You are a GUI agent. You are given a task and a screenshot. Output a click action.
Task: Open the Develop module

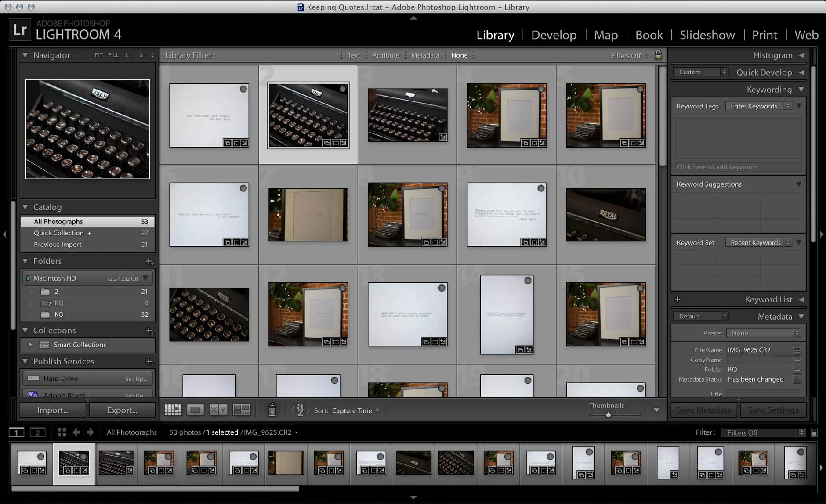[x=554, y=35]
